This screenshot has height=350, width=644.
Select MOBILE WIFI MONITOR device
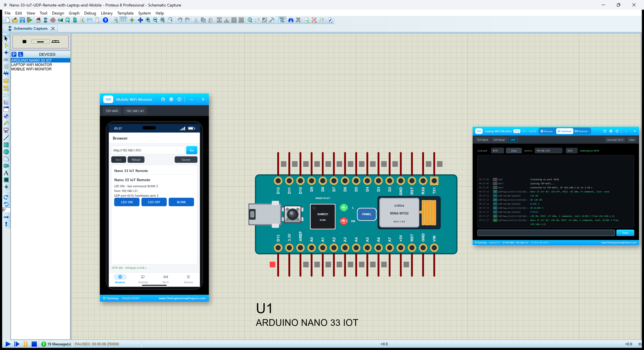coord(31,69)
